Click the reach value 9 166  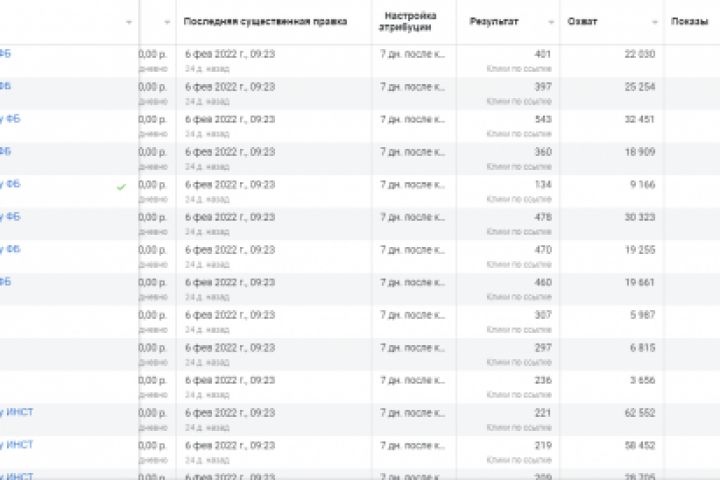click(641, 184)
